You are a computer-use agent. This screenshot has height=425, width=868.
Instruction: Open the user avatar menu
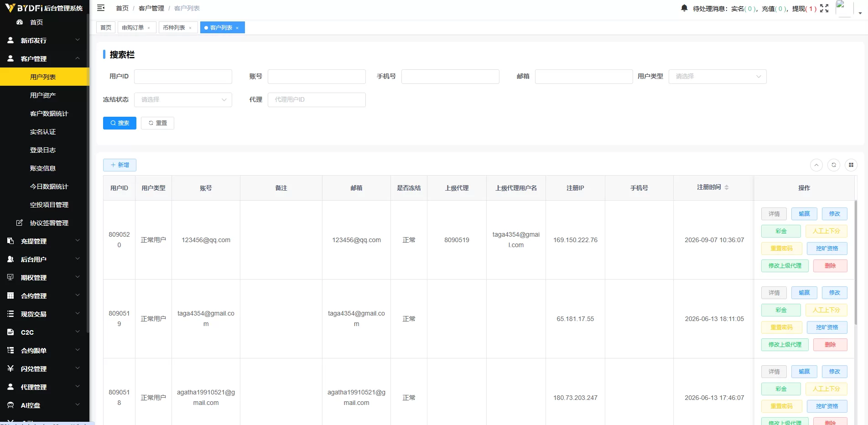coord(844,8)
